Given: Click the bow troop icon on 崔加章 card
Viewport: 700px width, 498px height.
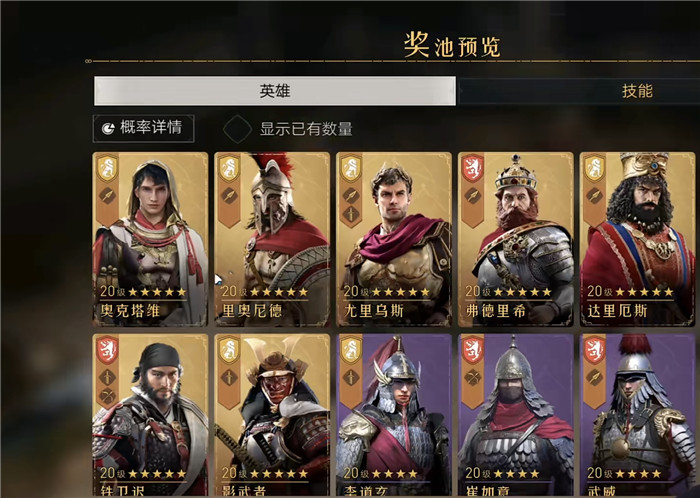Looking at the screenshot, I should pyautogui.click(x=472, y=378).
